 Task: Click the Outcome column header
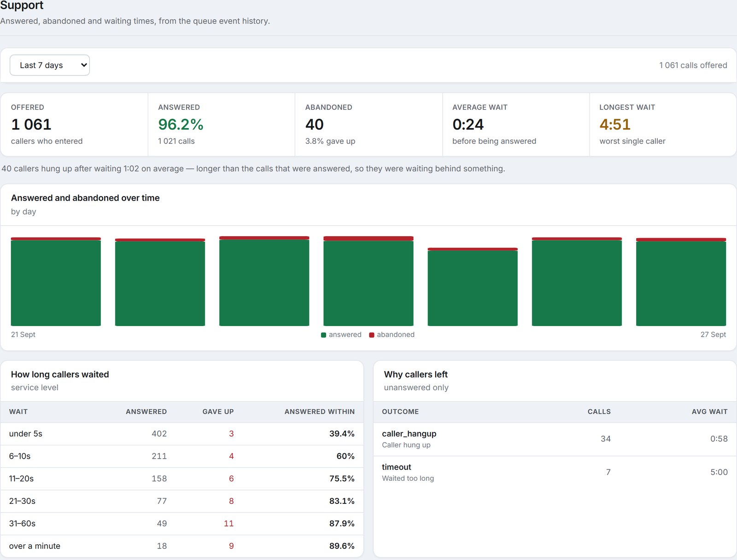[x=400, y=412]
